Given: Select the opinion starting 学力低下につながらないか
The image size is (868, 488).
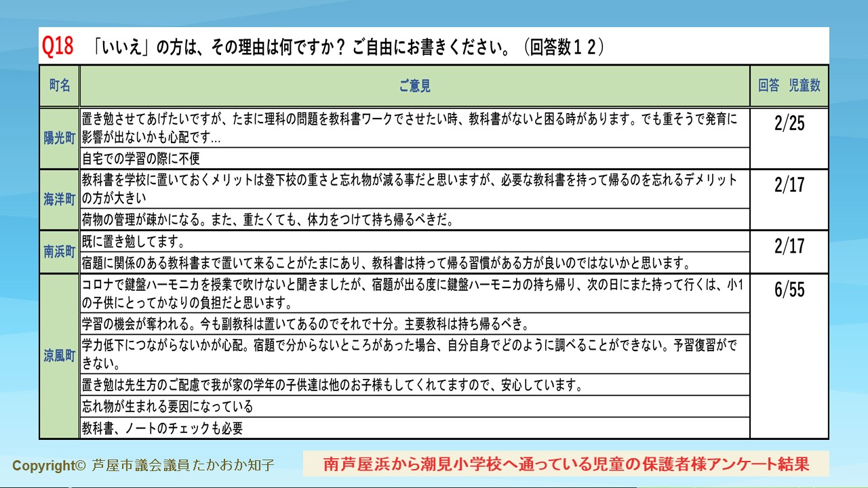Looking at the screenshot, I should [x=414, y=354].
